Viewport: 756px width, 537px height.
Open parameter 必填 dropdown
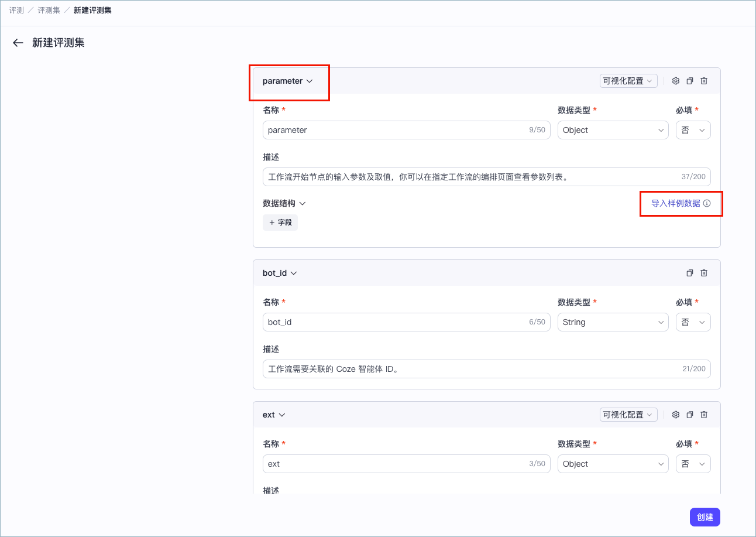pos(693,130)
